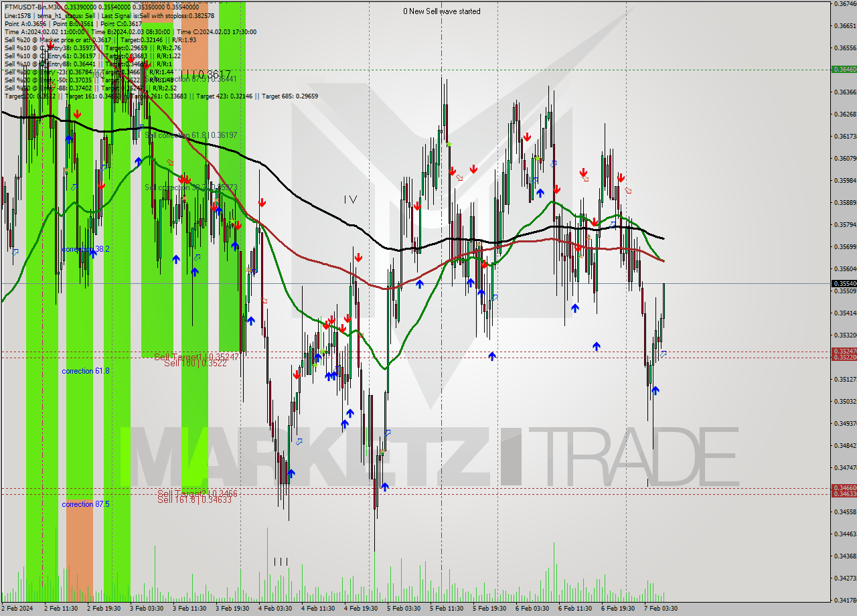
Task: Click the green 0.36460 price tag
Action: click(844, 69)
